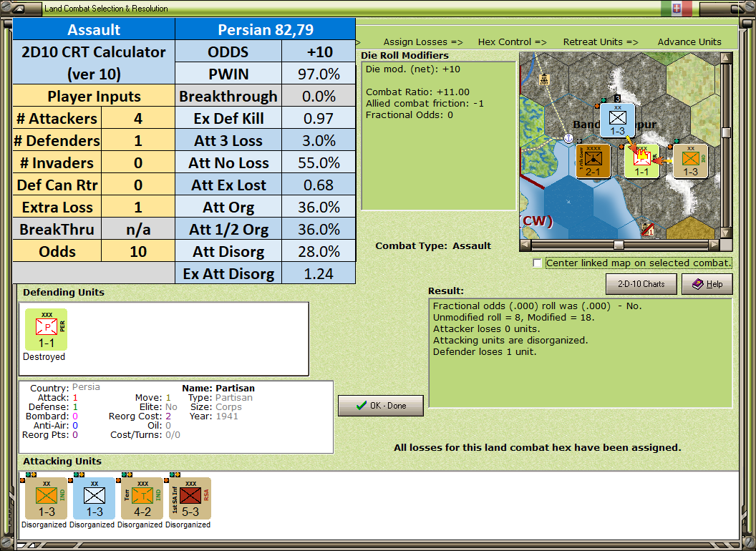Go to the Hex Control step
The height and width of the screenshot is (551, 756).
pyautogui.click(x=512, y=42)
